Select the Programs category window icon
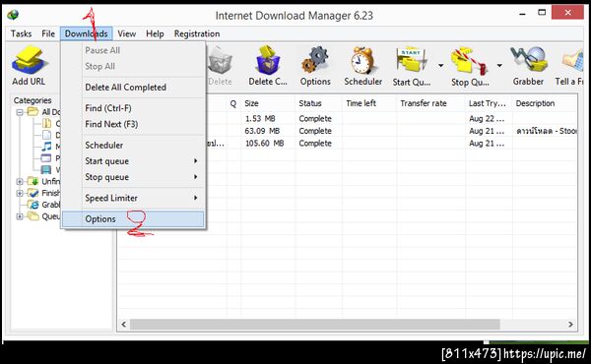 46,158
